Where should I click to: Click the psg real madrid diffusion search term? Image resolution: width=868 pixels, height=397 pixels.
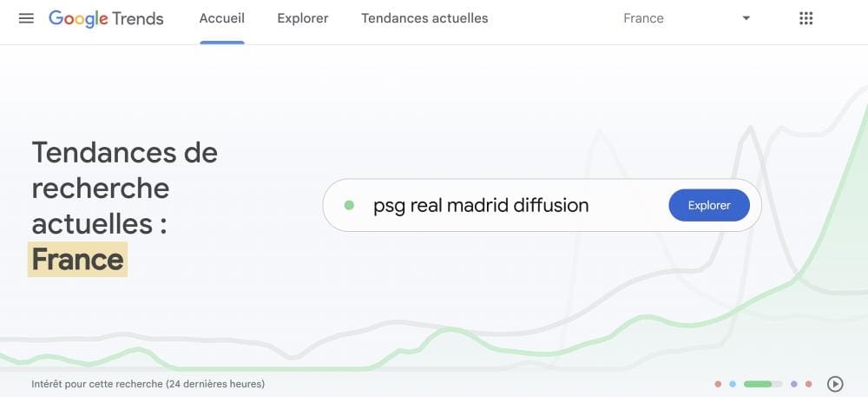(481, 205)
